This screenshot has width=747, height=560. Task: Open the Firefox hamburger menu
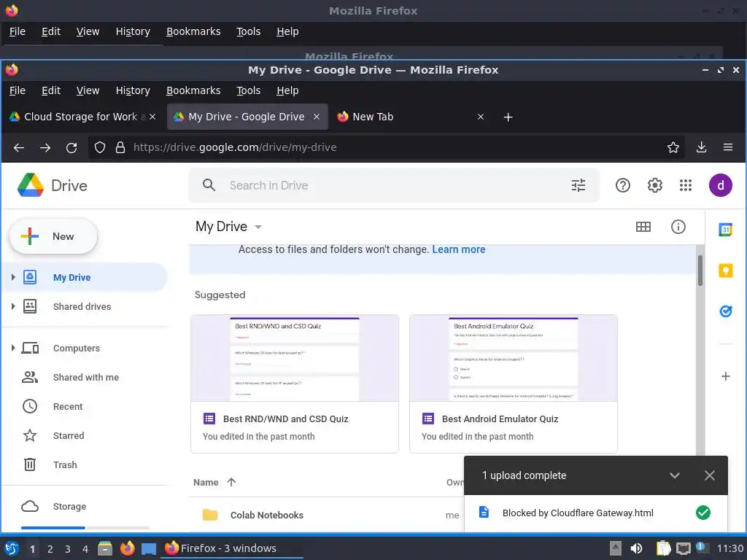coord(727,147)
